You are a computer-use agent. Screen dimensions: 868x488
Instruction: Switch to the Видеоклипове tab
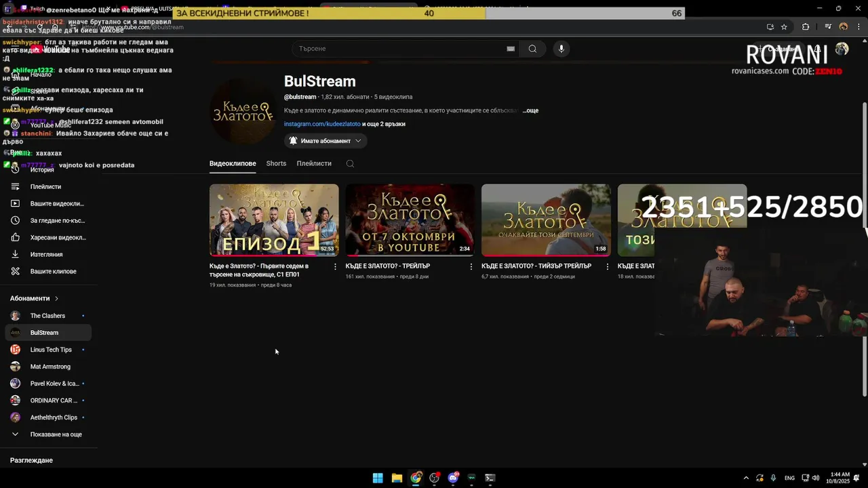tap(233, 163)
